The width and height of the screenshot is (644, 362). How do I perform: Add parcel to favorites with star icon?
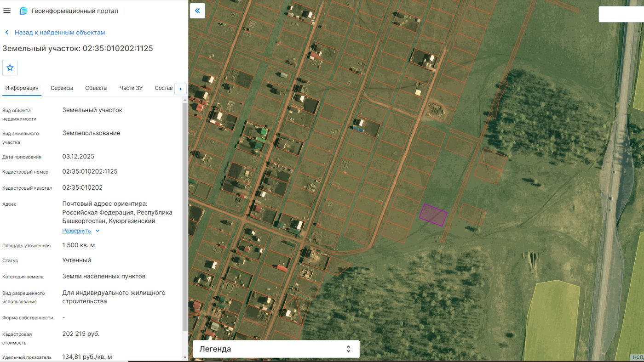[10, 68]
